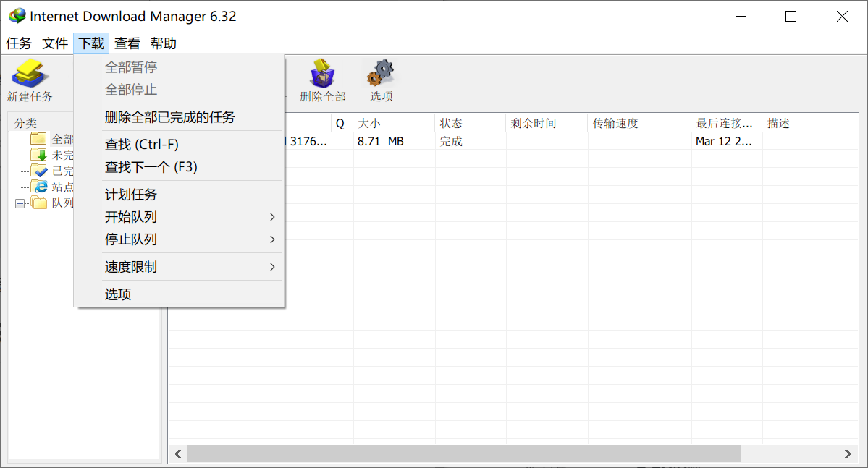The height and width of the screenshot is (468, 868).
Task: Click the 分类 categories panel header
Action: point(25,123)
